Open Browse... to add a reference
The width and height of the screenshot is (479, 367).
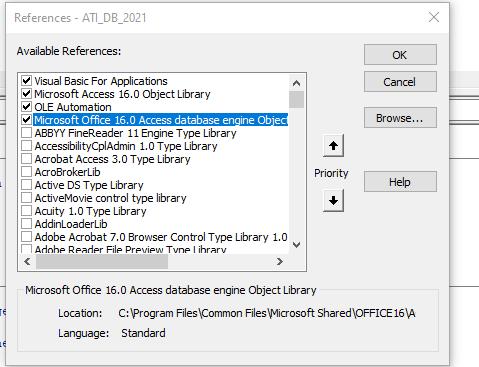(400, 118)
